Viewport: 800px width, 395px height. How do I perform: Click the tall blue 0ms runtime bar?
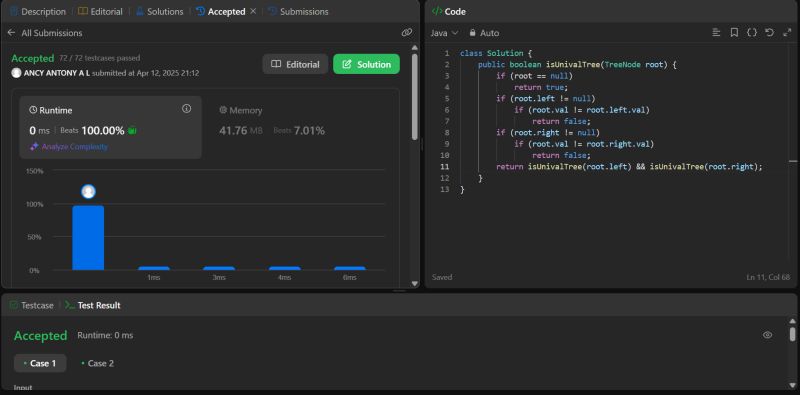88,238
